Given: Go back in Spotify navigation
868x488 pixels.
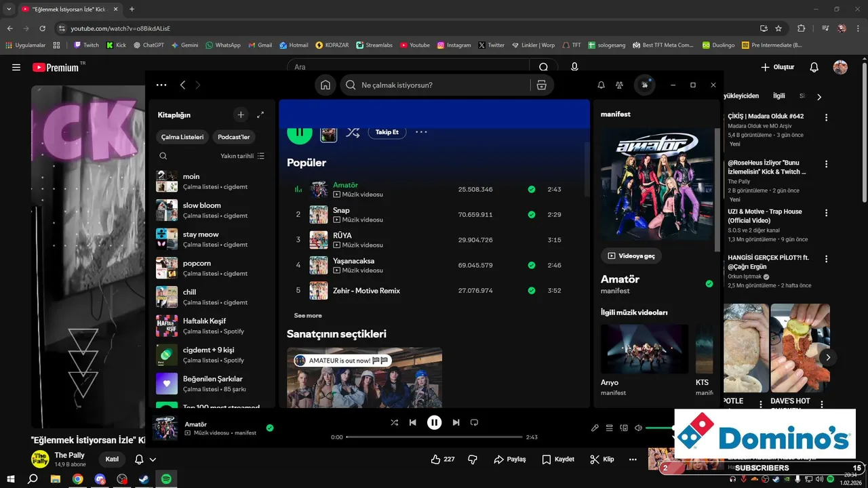Looking at the screenshot, I should pos(182,85).
